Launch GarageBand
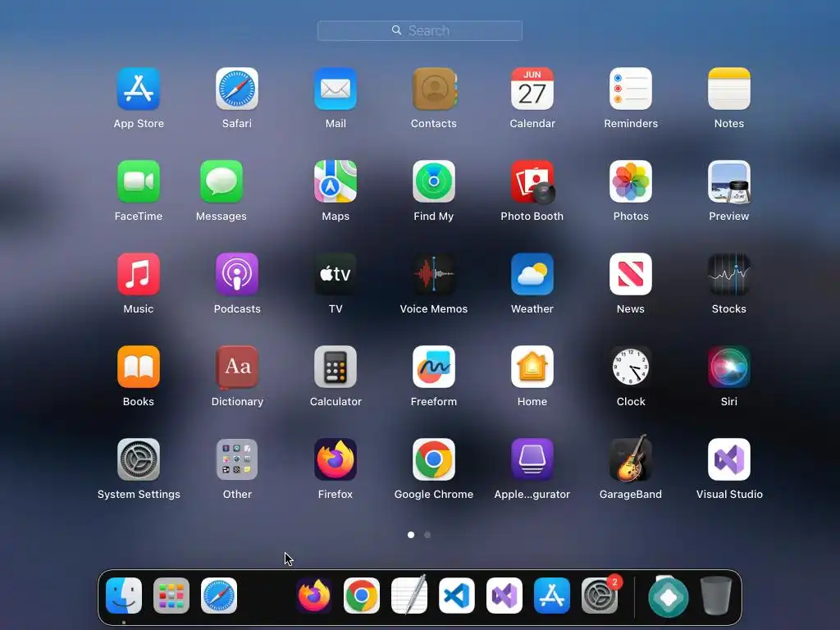840x630 pixels. tap(631, 458)
